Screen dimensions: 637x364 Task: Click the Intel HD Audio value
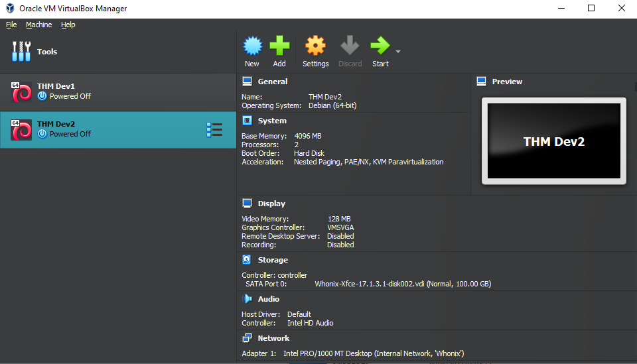point(311,323)
